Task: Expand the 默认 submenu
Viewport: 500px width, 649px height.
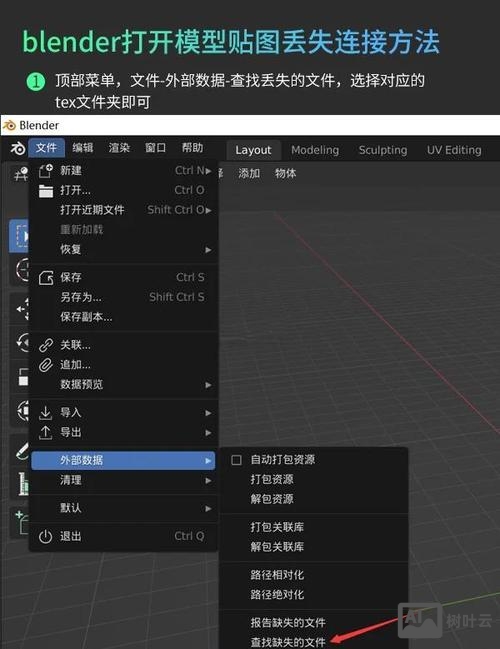Action: [124, 508]
